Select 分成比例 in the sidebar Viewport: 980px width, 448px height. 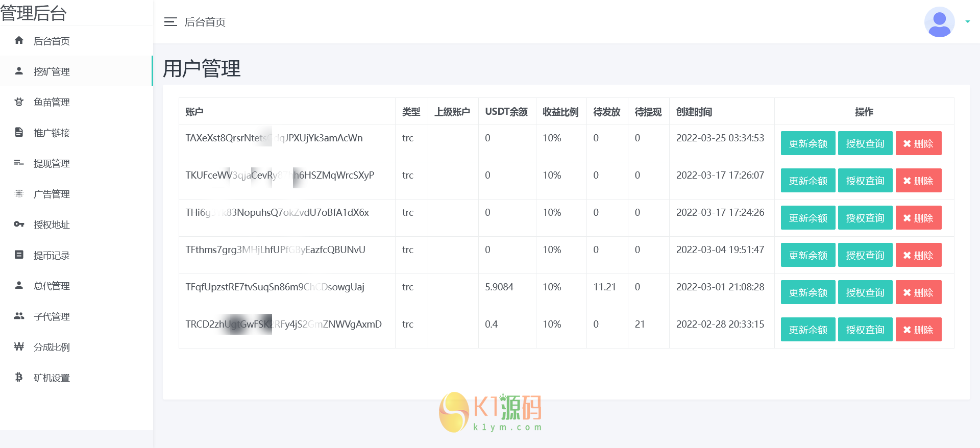coord(77,347)
